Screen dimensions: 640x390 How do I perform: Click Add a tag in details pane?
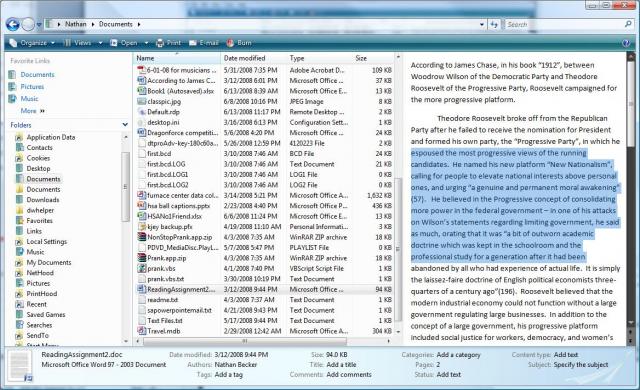(x=228, y=374)
